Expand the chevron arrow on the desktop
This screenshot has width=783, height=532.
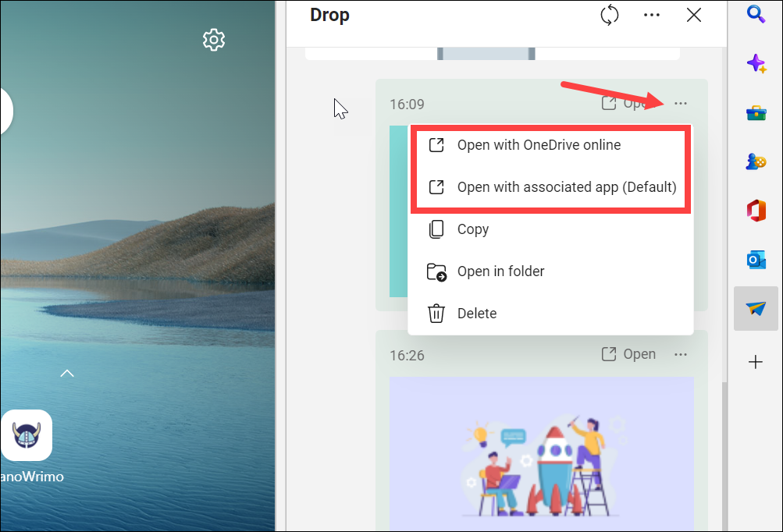tap(67, 374)
